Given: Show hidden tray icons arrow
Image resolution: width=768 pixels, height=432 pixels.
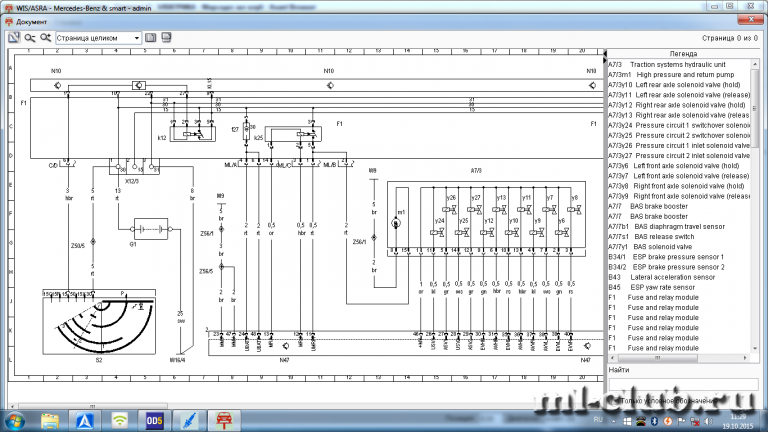Looking at the screenshot, I should 613,421.
